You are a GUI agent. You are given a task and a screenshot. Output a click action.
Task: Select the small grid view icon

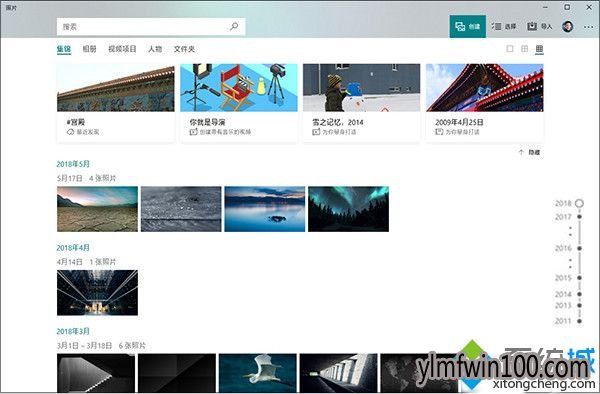pyautogui.click(x=539, y=49)
